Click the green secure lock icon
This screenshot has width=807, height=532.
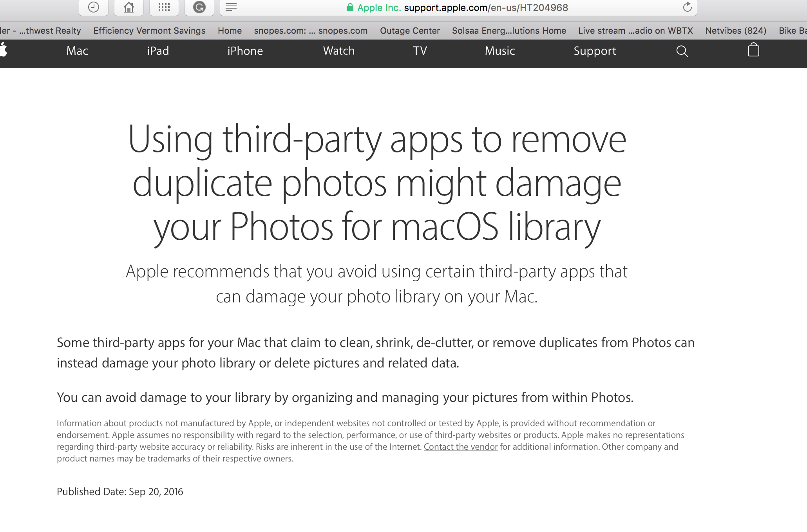[350, 7]
